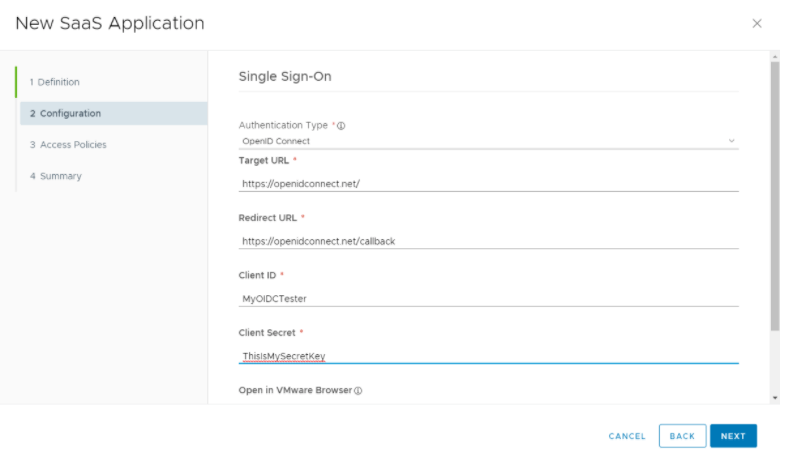Select the Client Secret input field

pyautogui.click(x=488, y=355)
